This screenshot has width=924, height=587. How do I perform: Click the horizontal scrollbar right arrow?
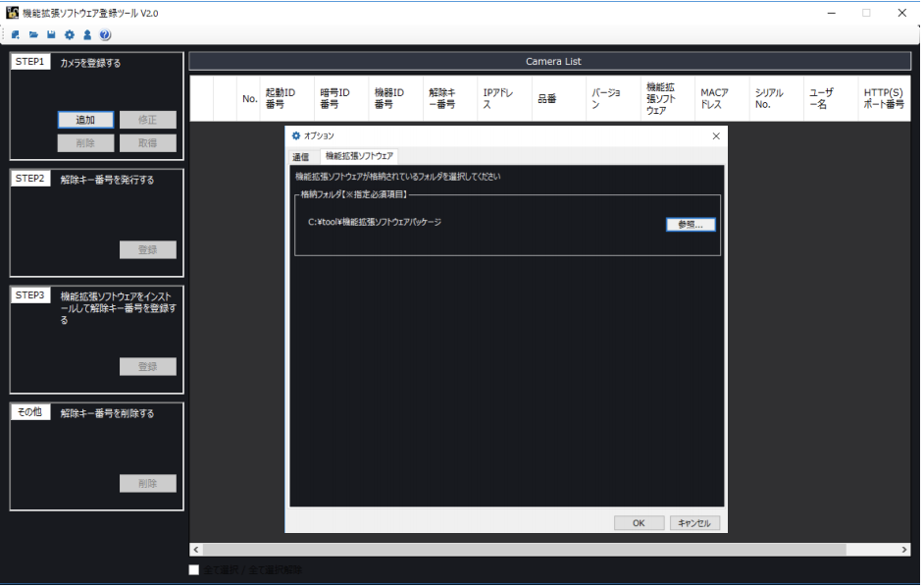904,550
